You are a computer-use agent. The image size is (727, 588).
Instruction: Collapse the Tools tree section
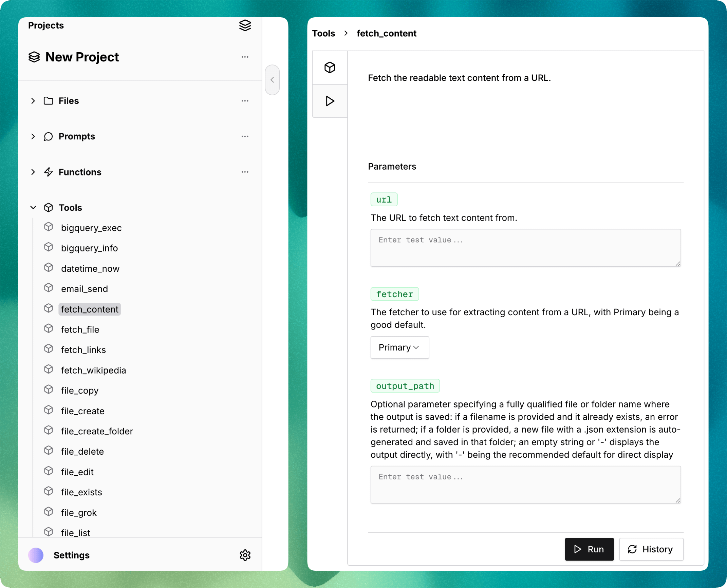tap(33, 208)
